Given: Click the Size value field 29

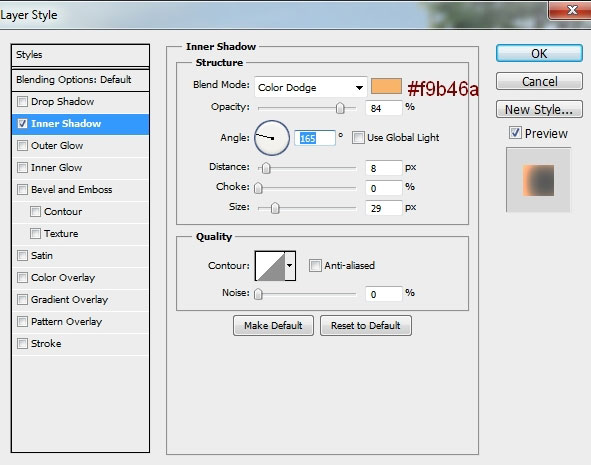Looking at the screenshot, I should (384, 208).
